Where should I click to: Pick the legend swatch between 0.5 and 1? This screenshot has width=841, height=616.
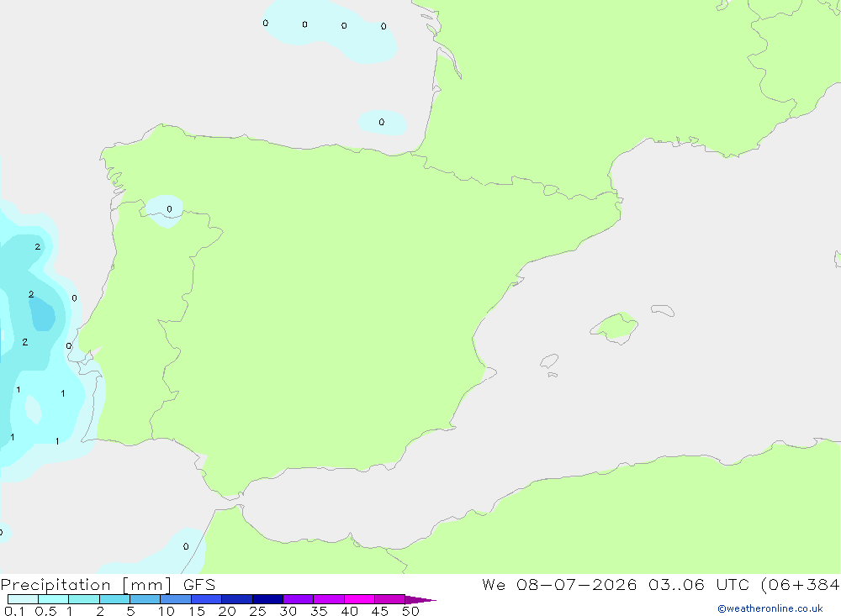tap(54, 599)
